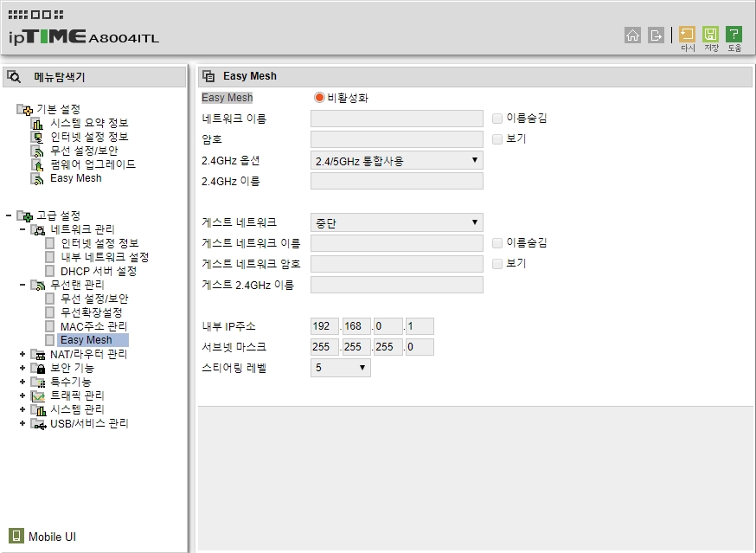Click the 도움 (help) icon
756x553 pixels.
734,35
